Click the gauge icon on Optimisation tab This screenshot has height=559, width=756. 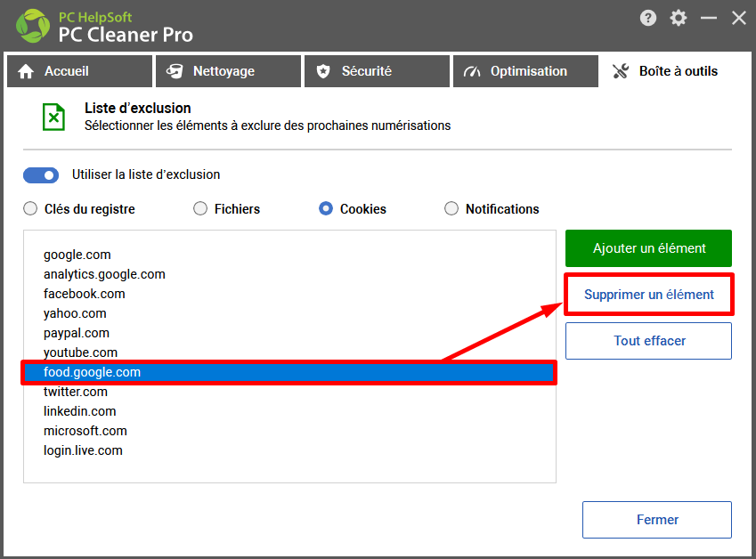click(472, 71)
